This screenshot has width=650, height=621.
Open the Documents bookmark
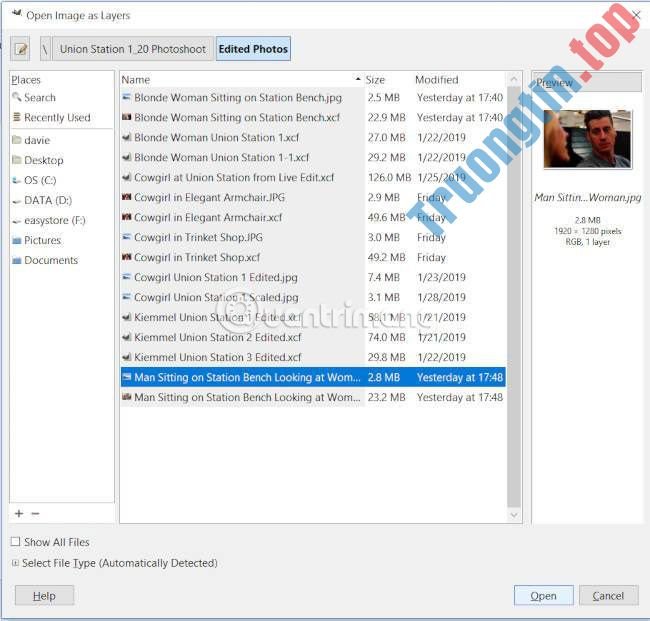45,260
